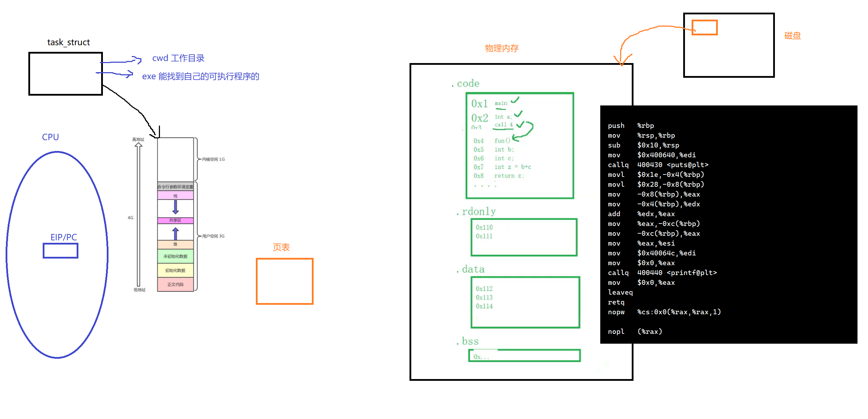Click the 磁盘 label
This screenshot has height=419, width=868.
tap(792, 36)
